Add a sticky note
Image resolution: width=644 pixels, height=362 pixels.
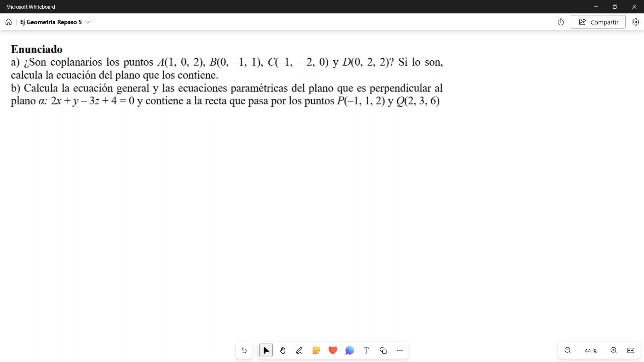316,351
